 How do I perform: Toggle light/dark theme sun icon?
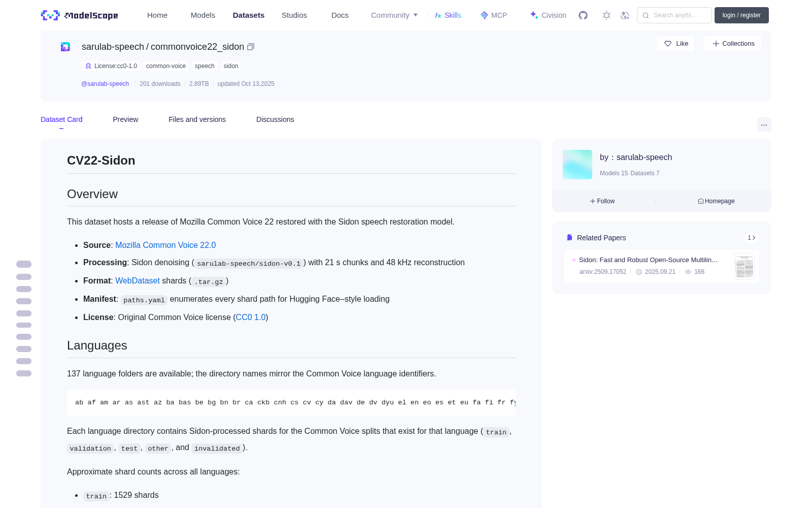tap(606, 15)
